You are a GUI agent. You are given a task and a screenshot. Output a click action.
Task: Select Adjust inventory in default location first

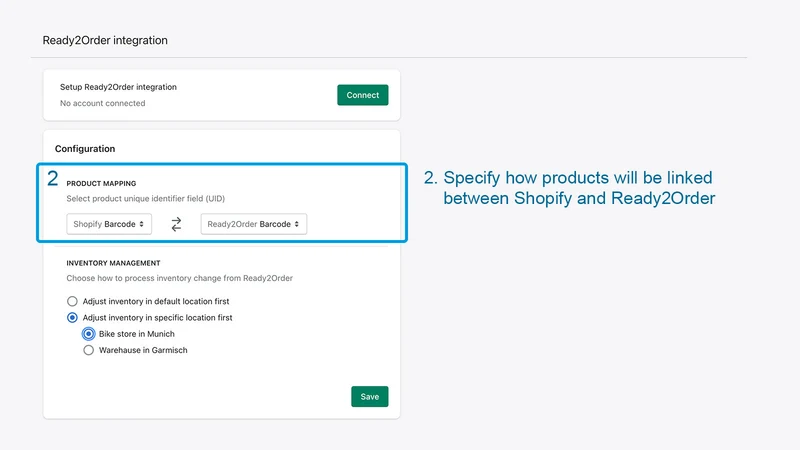(x=72, y=301)
